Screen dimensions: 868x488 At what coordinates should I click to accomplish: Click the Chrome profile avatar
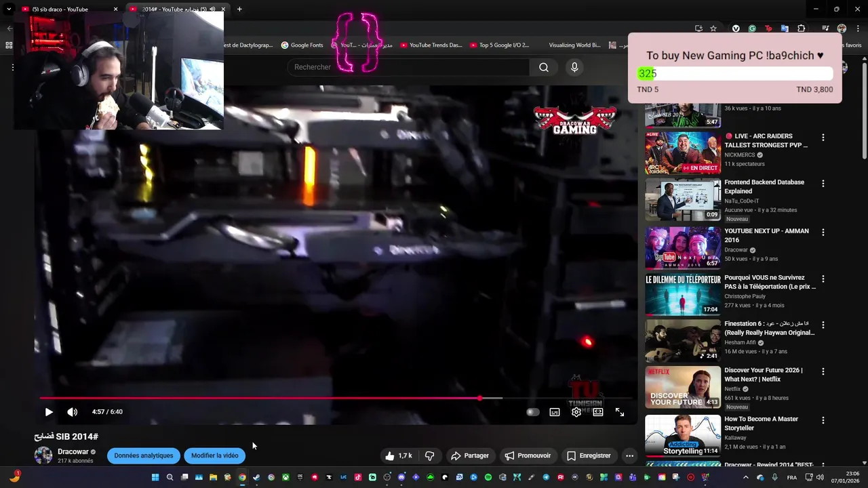842,28
